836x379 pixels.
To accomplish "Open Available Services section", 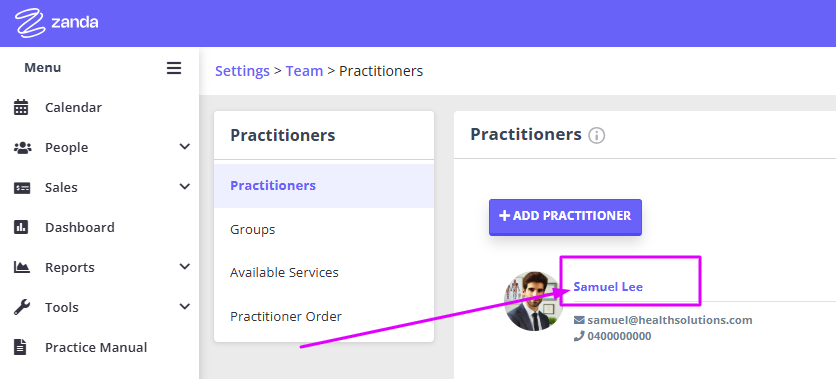I will click(x=324, y=272).
